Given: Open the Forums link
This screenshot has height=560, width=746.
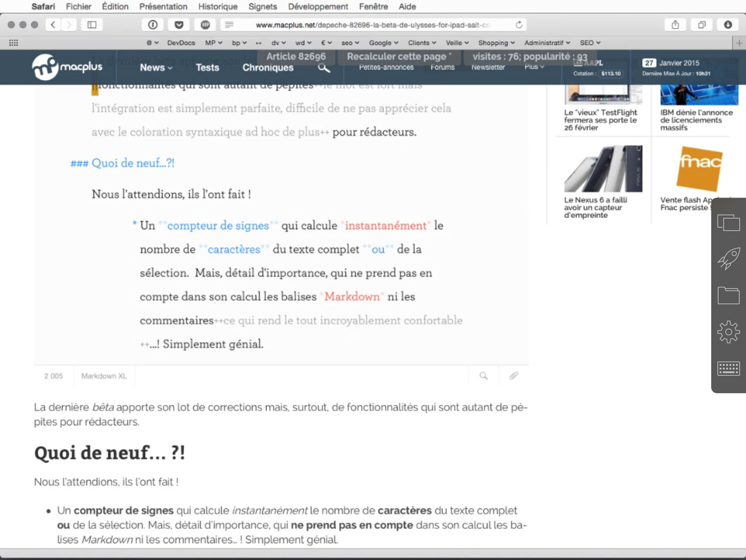Looking at the screenshot, I should coord(442,67).
